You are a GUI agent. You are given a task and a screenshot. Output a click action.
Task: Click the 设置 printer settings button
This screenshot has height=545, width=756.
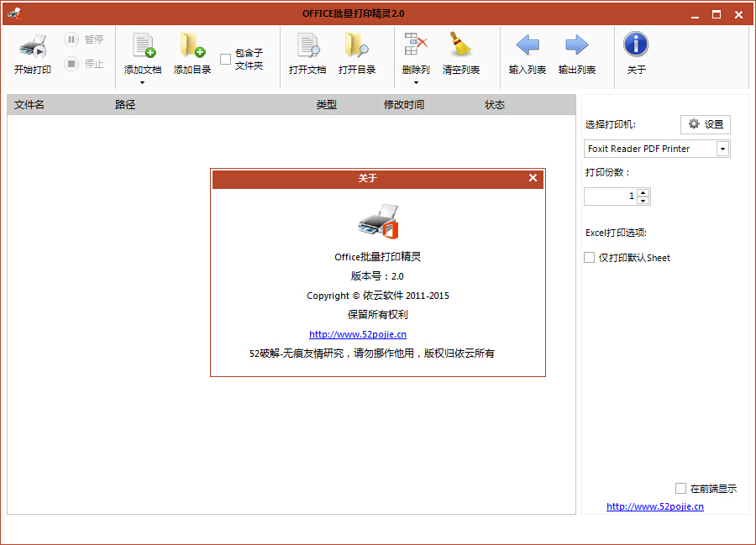(x=705, y=123)
